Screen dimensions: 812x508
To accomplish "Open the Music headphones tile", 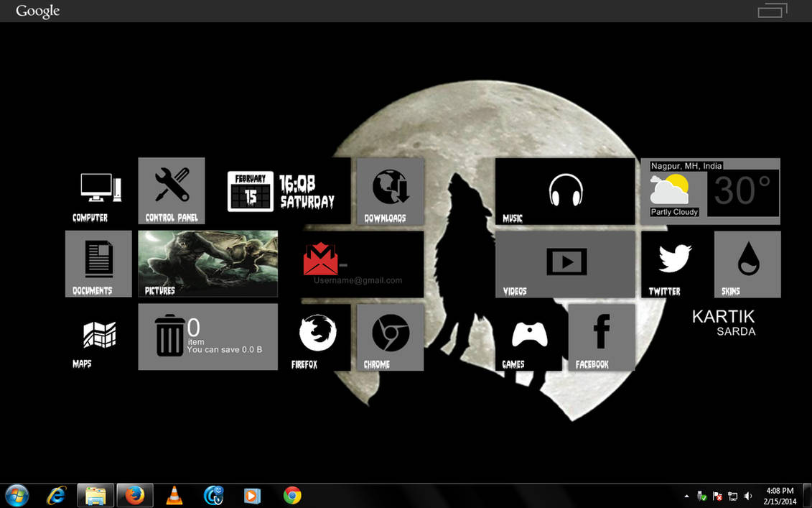I will [x=565, y=191].
